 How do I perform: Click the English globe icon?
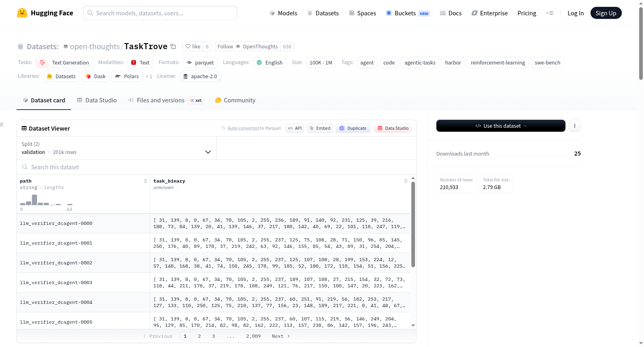click(x=259, y=62)
